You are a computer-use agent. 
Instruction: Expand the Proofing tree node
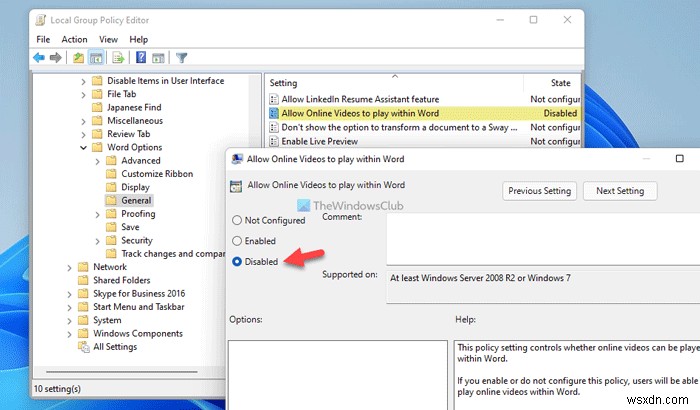pos(97,214)
